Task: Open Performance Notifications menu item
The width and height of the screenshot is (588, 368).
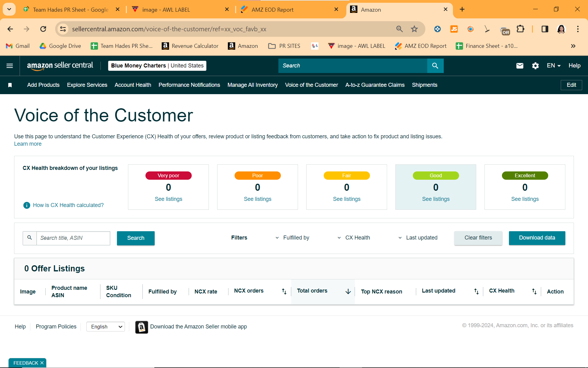Action: click(189, 85)
